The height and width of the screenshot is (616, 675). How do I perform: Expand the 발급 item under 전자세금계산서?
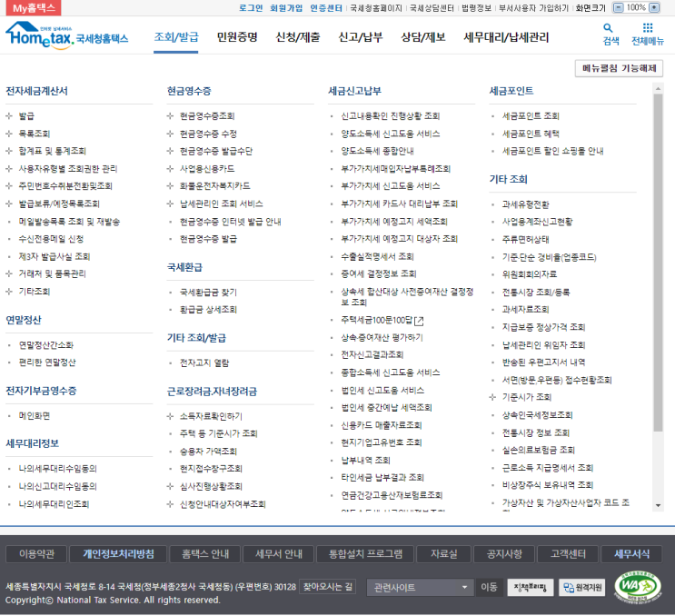pos(8,115)
